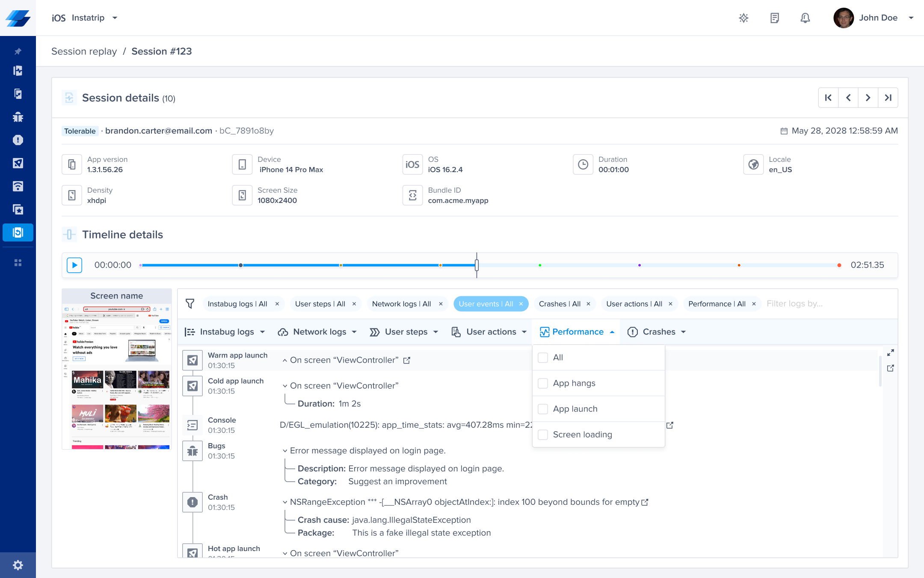Click the fullscreen expand arrows icon
Image resolution: width=924 pixels, height=578 pixels.
(x=891, y=352)
